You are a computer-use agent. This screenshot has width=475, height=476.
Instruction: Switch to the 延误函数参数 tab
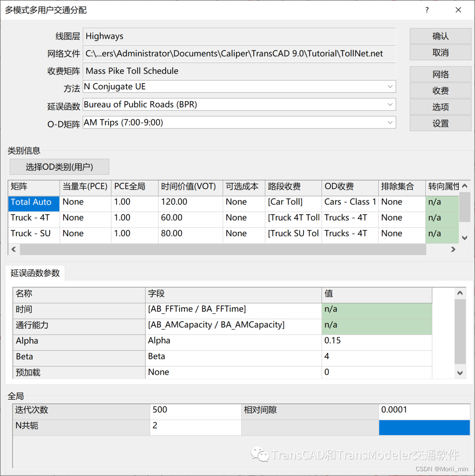(x=35, y=273)
